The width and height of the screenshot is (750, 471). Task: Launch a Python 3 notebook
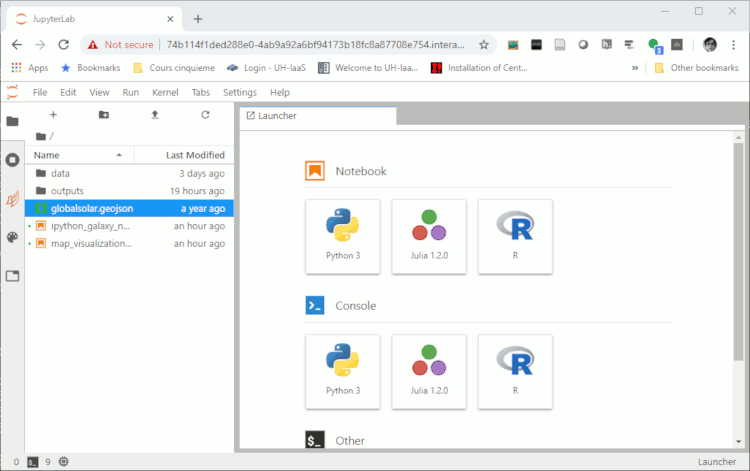click(343, 237)
